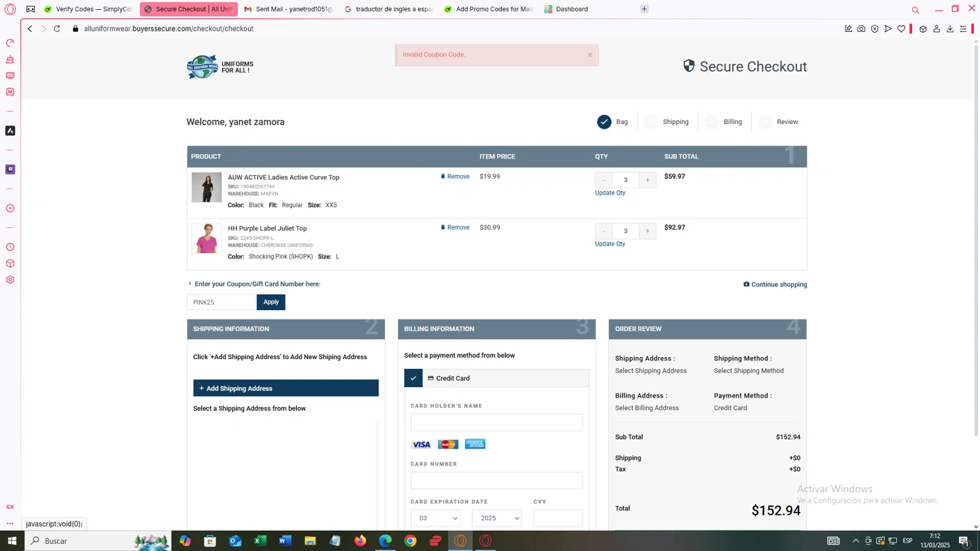Click Add Shipping Address button
The width and height of the screenshot is (980, 551).
(286, 388)
